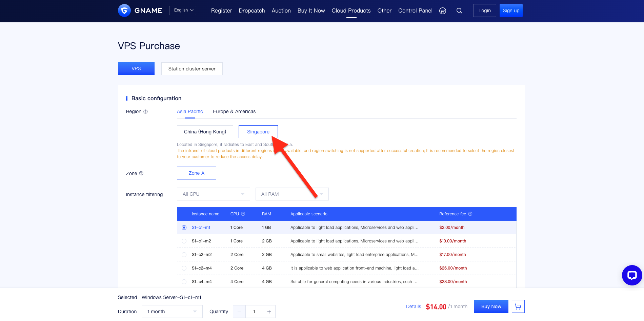This screenshot has height=321, width=644.
Task: Select the S1-c2-m4 instance radio button
Action: [x=184, y=268]
